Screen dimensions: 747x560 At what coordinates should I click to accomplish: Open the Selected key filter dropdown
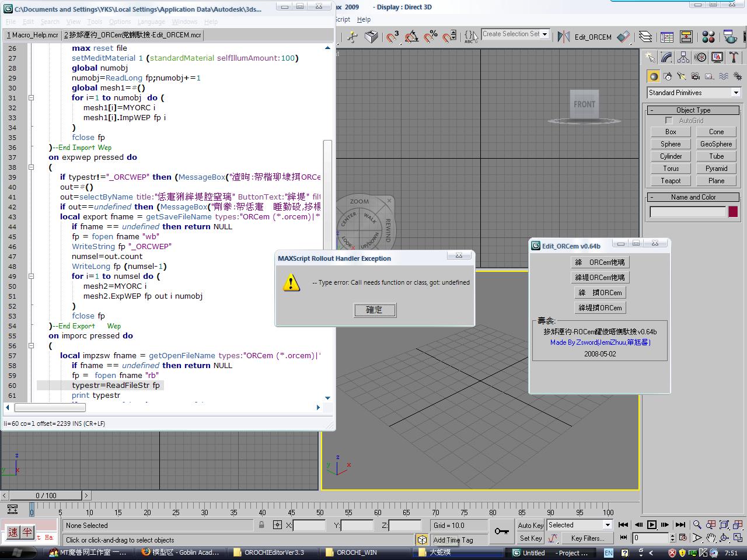(607, 525)
